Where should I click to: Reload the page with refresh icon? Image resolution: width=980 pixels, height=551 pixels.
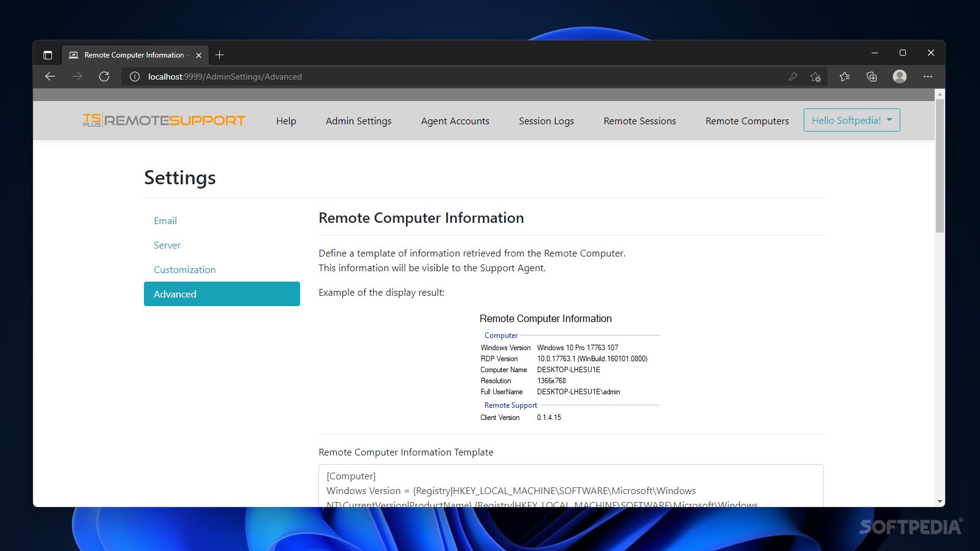click(x=104, y=77)
